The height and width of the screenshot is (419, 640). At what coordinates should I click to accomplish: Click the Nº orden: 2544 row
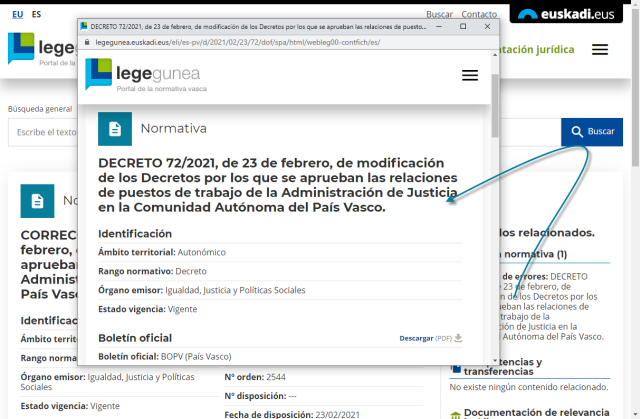(x=323, y=377)
